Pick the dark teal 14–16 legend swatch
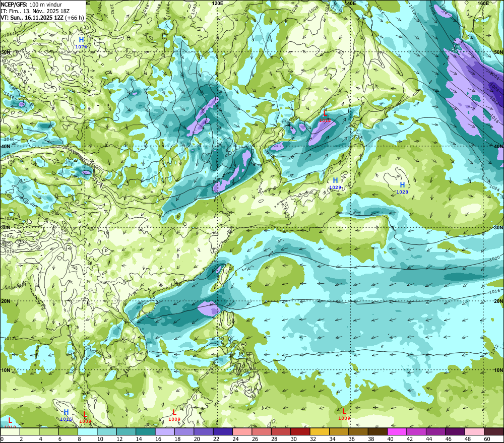This screenshot has height=443, width=504. [x=146, y=431]
